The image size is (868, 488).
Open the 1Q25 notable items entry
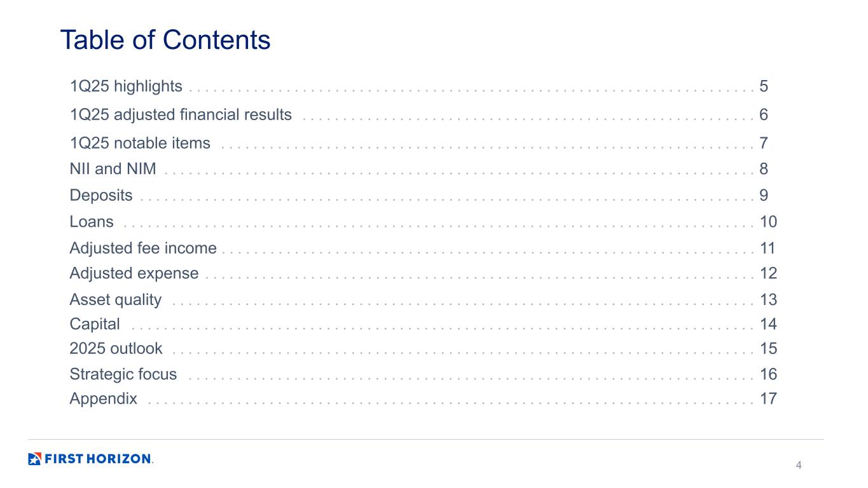pos(140,143)
